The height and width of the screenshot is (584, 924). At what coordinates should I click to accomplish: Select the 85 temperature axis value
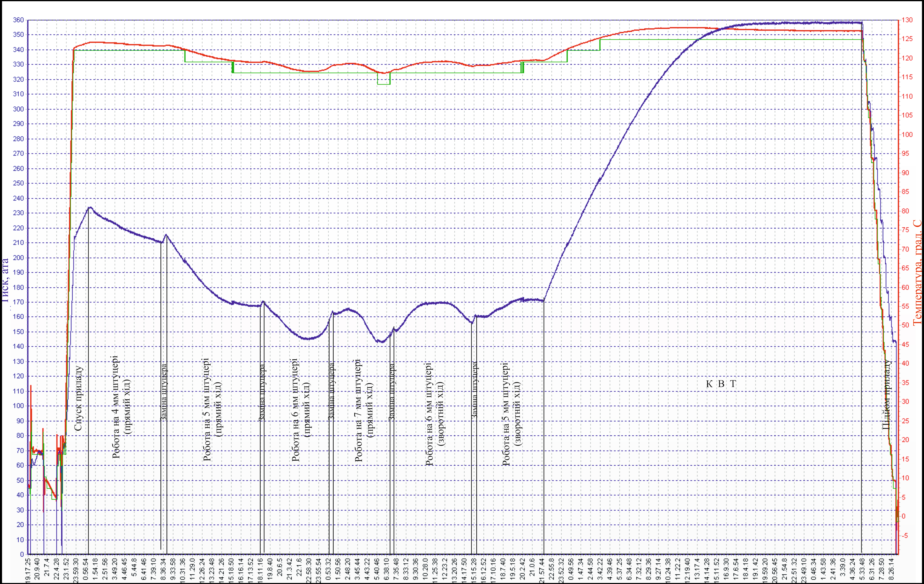click(x=905, y=192)
